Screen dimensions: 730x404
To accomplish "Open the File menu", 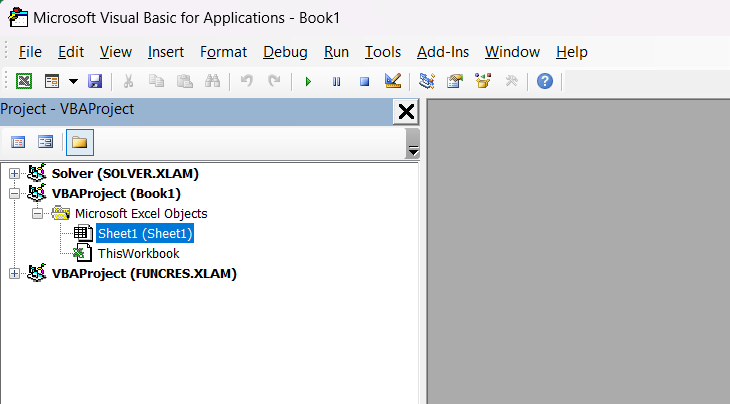I will tap(30, 52).
